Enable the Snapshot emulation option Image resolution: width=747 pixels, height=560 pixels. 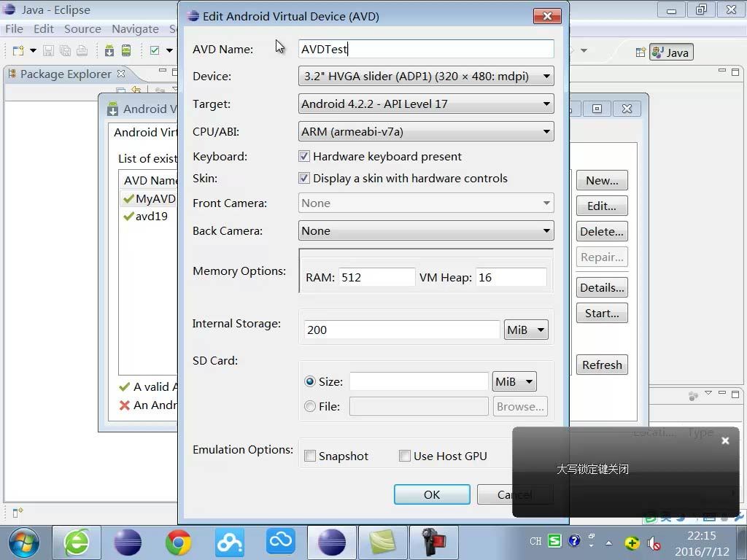[x=309, y=456]
